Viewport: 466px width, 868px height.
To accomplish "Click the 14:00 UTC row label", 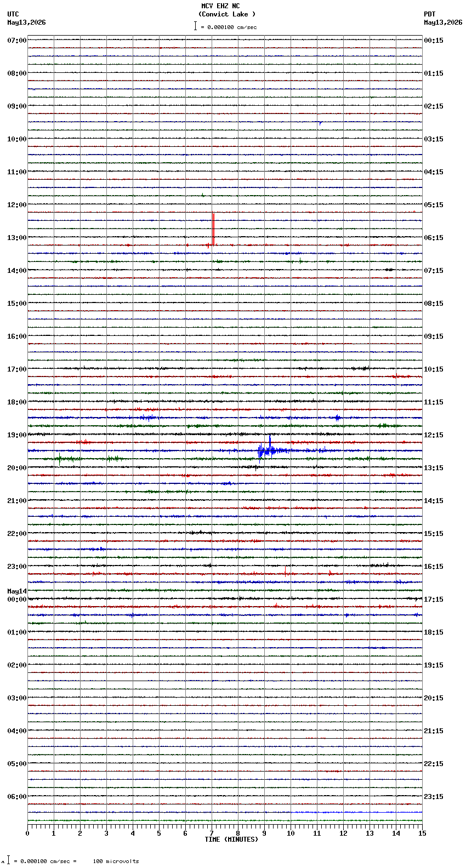I will (17, 271).
